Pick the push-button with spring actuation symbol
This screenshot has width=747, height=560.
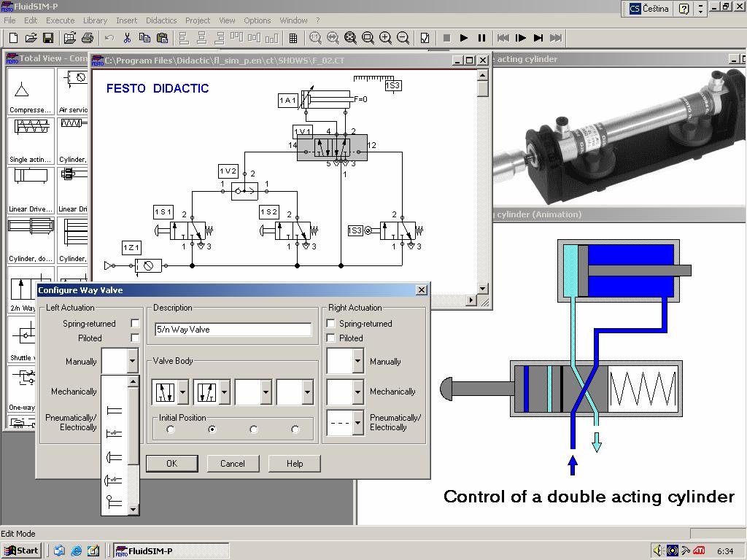[x=115, y=434]
